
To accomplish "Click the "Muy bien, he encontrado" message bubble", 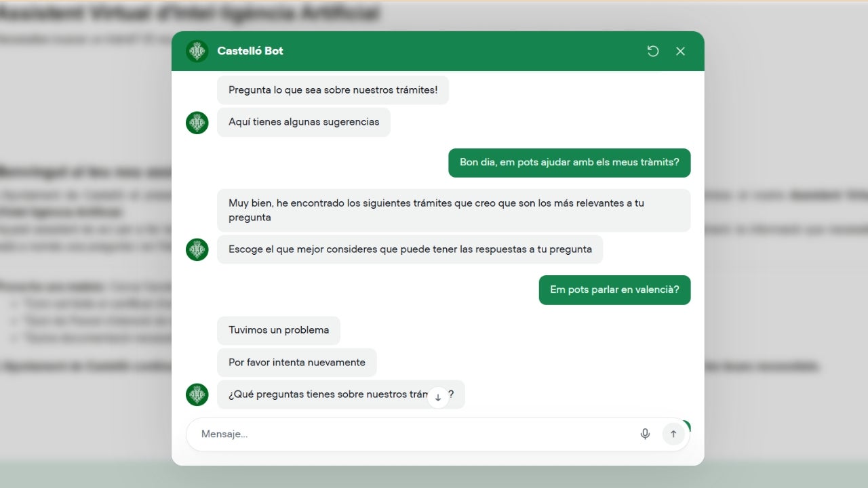I will 453,210.
